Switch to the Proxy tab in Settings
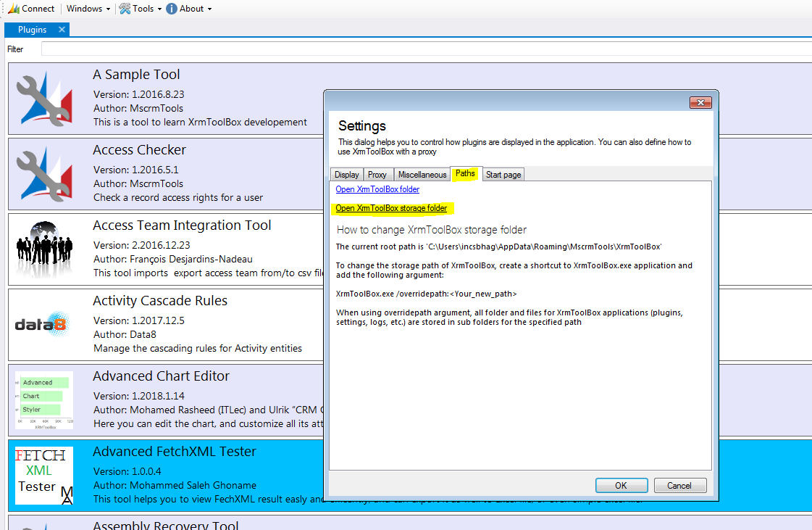 (377, 175)
